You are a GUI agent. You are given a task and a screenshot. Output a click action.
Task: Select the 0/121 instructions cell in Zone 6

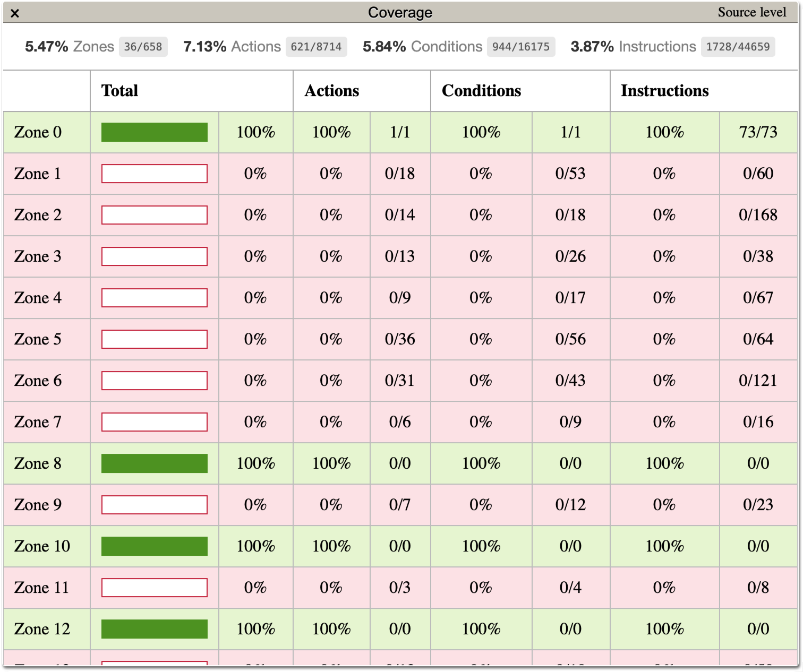[758, 381]
